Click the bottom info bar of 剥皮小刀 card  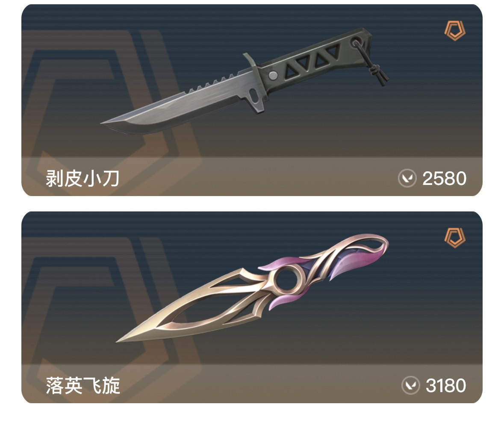pos(252,176)
